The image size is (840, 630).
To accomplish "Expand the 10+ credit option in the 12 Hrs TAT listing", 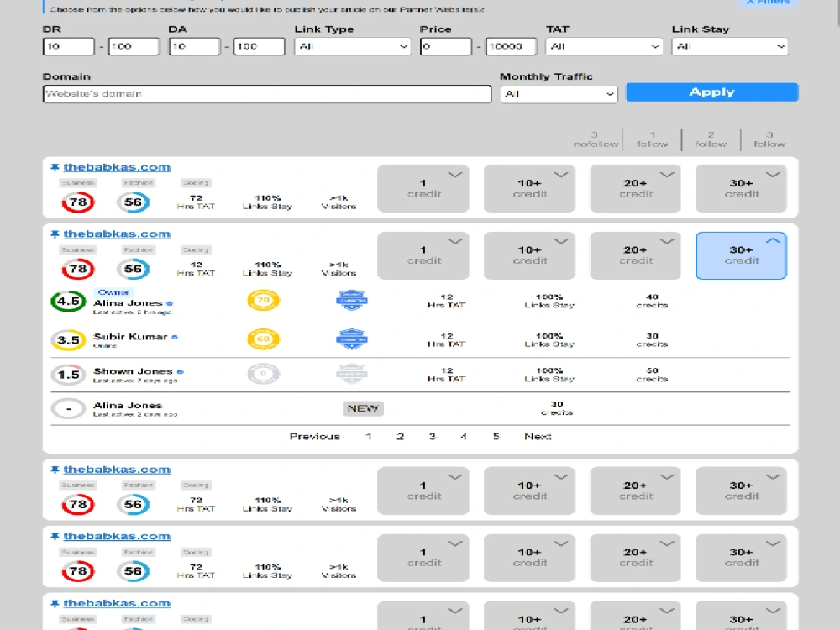I will 529,255.
